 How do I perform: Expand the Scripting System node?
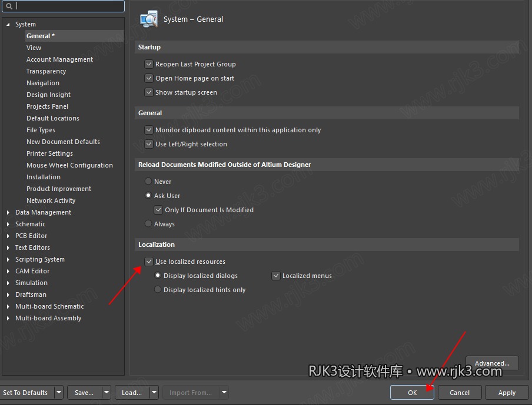[x=8, y=260]
